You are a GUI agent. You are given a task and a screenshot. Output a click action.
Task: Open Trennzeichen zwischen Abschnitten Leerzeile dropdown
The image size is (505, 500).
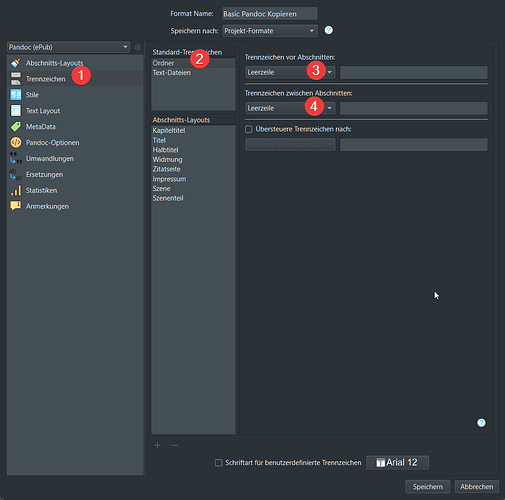(290, 108)
